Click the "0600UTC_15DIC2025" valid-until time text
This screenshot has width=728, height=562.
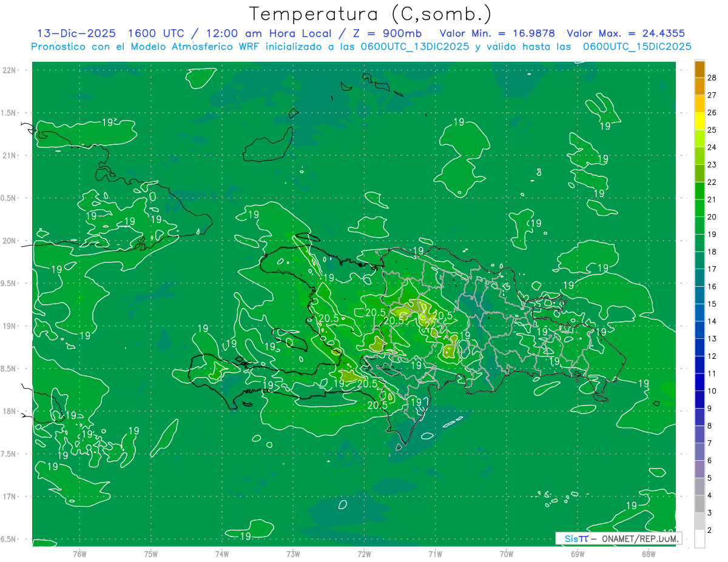coord(637,47)
